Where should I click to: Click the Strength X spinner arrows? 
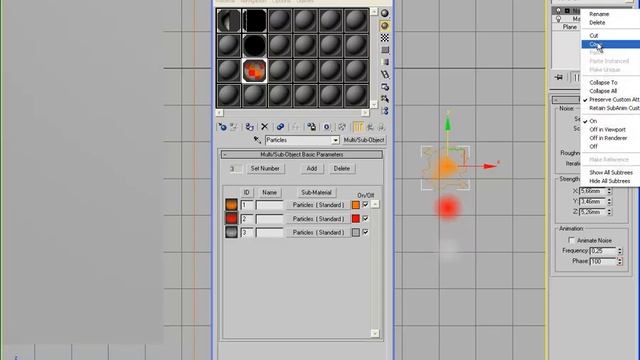[609, 191]
